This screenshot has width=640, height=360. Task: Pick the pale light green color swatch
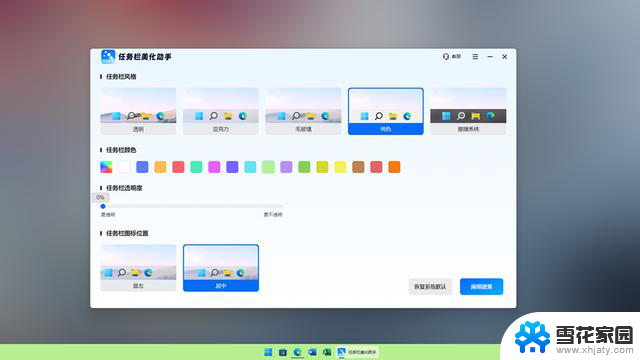(x=268, y=167)
